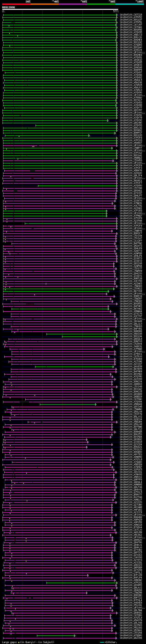The height and width of the screenshot is (644, 146).
Task: Select hit label UniRef100_A7R8Q0
Action: tap(131, 98)
